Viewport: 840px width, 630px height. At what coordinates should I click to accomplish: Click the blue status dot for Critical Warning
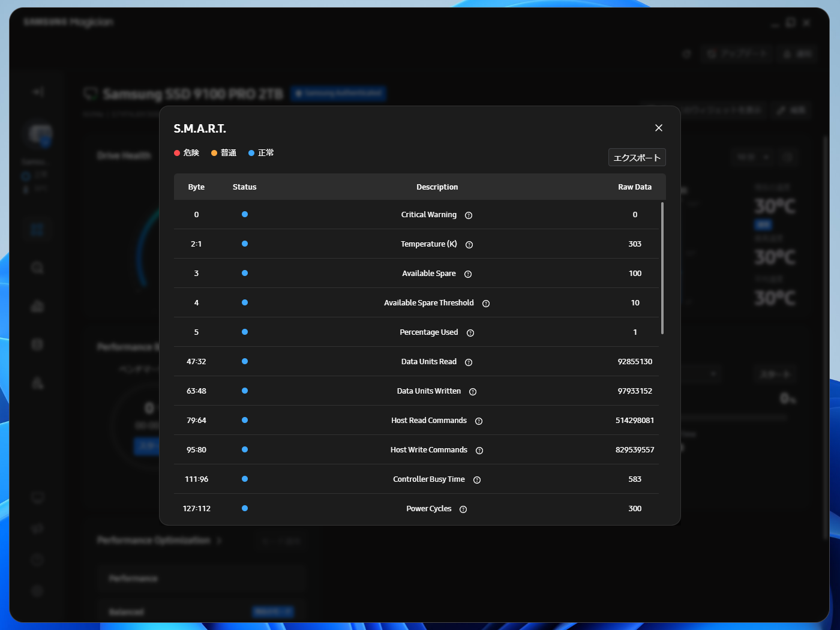pos(245,214)
